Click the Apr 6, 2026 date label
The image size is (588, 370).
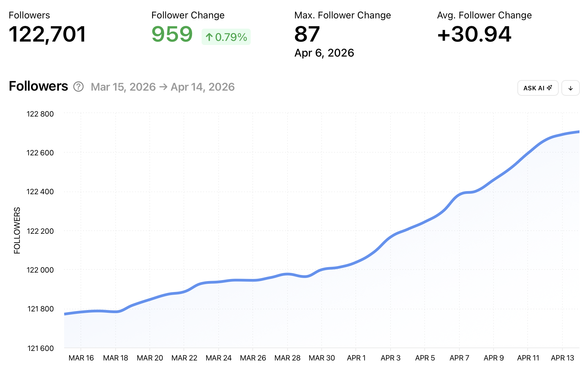point(324,53)
